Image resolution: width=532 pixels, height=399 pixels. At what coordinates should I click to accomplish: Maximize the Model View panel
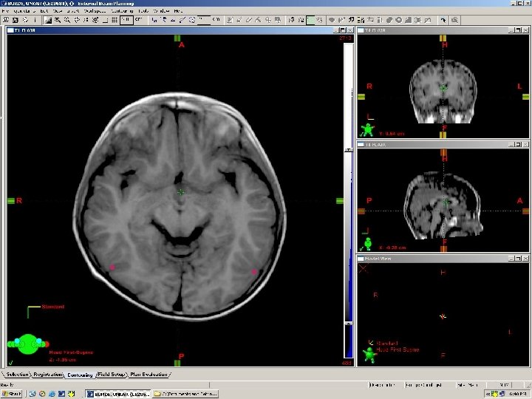(518, 259)
